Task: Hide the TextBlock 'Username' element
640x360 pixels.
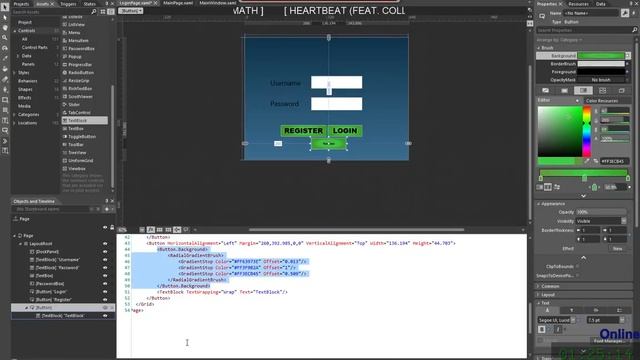Action: click(105, 260)
